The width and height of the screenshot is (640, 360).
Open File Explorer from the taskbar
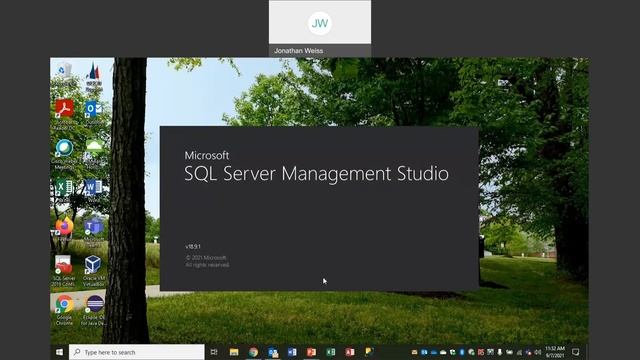234,352
